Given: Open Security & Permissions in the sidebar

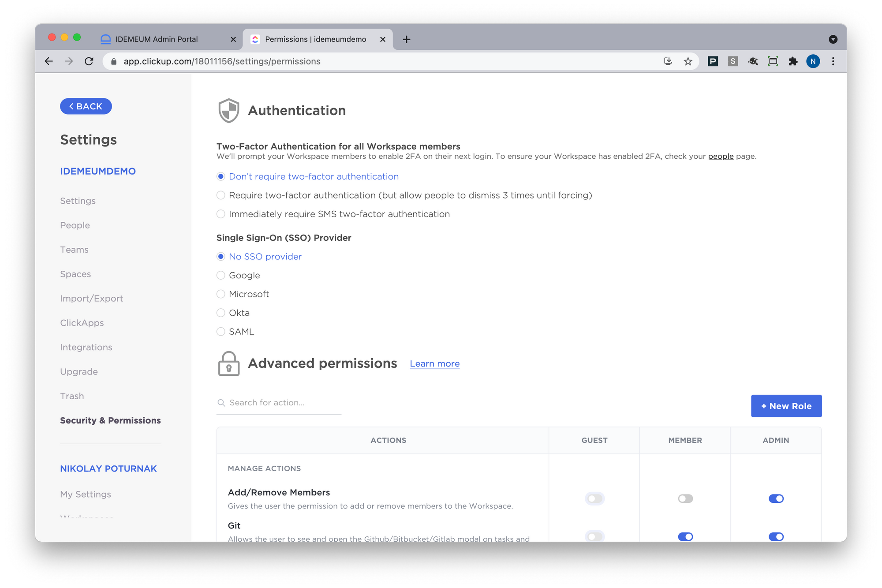Looking at the screenshot, I should [111, 420].
